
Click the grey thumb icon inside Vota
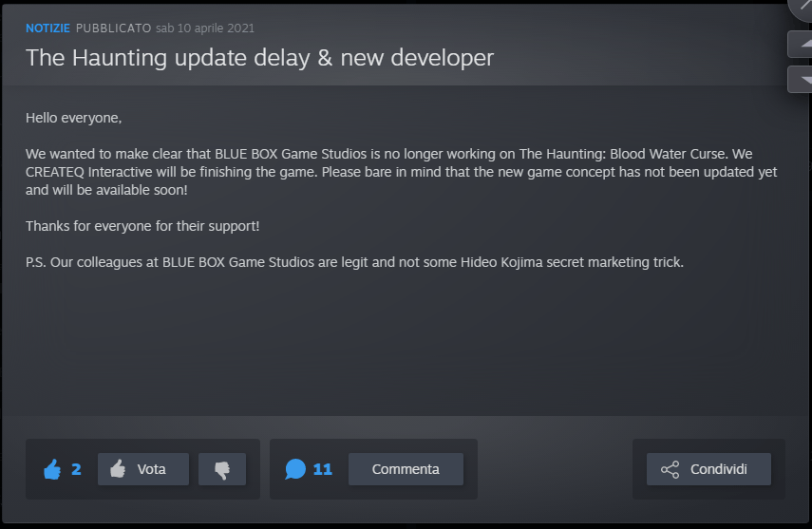118,469
